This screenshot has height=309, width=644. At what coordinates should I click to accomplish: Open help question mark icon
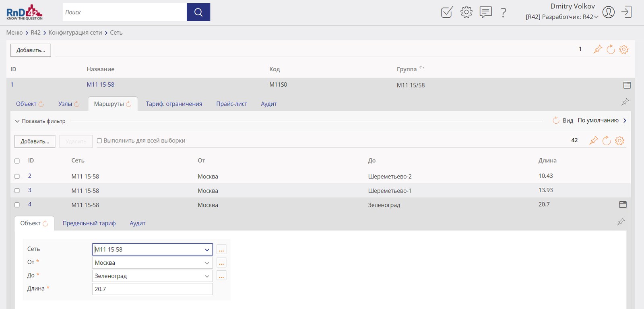tap(504, 12)
